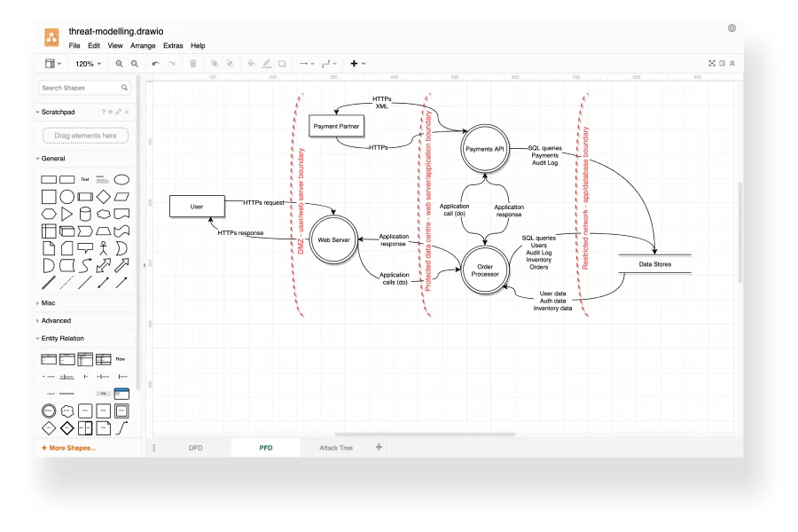Click the delete trash icon
This screenshot has height=532, width=798.
(193, 64)
